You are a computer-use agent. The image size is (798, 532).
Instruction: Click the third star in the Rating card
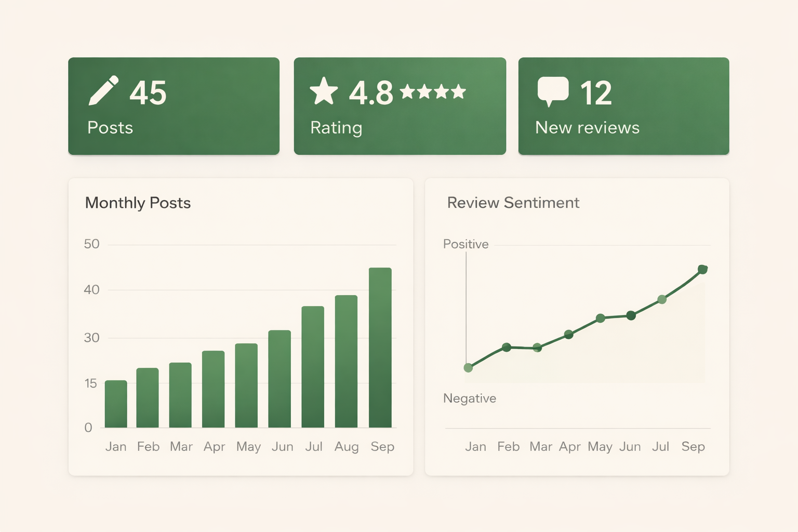coord(441,91)
